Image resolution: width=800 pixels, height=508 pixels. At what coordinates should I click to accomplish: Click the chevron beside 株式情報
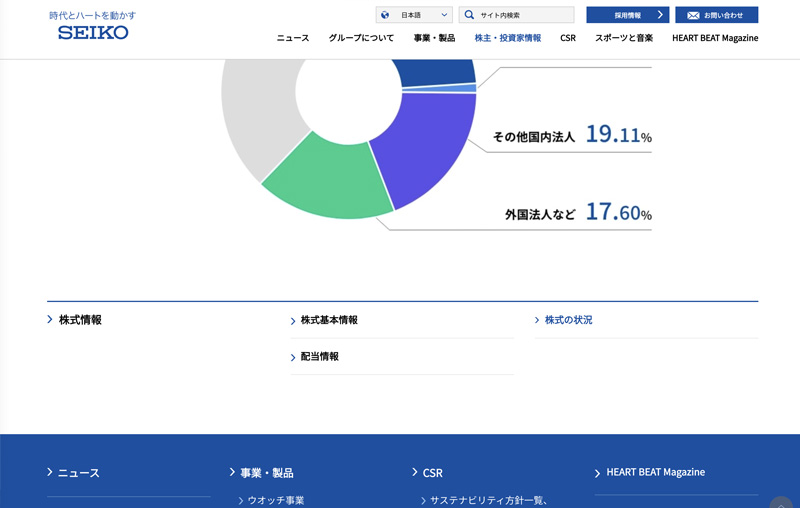pos(50,320)
